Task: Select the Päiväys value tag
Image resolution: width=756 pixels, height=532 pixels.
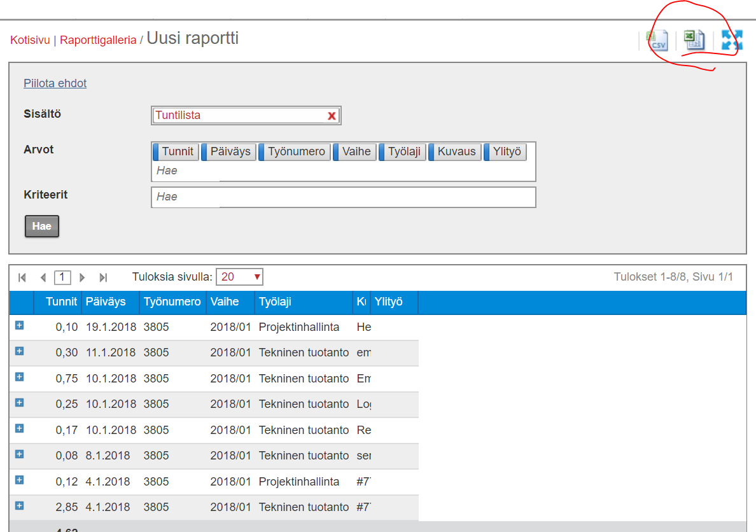Action: pyautogui.click(x=228, y=151)
